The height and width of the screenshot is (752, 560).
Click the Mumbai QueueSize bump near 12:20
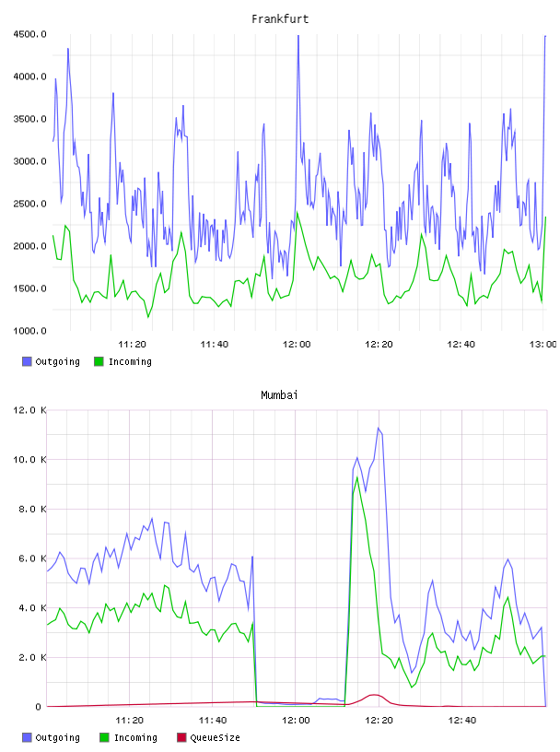(374, 695)
